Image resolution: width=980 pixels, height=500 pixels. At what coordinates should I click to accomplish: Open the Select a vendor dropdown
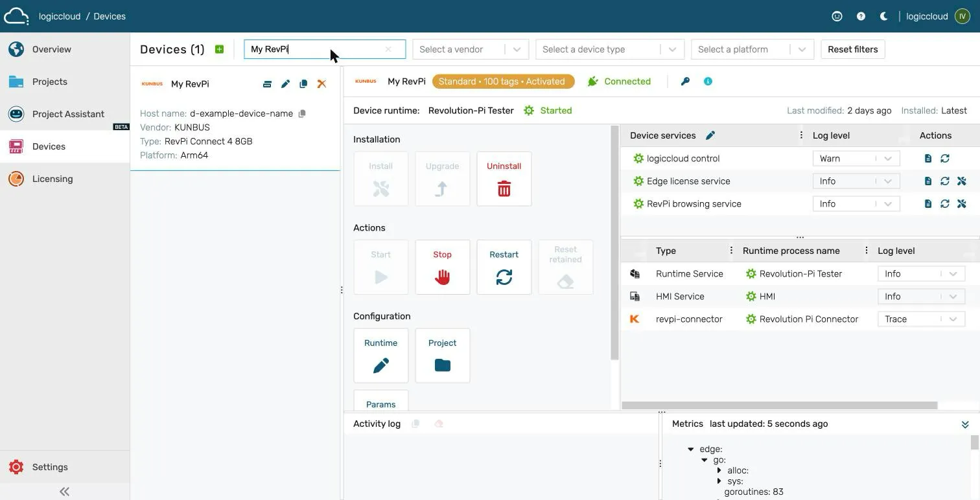point(471,49)
